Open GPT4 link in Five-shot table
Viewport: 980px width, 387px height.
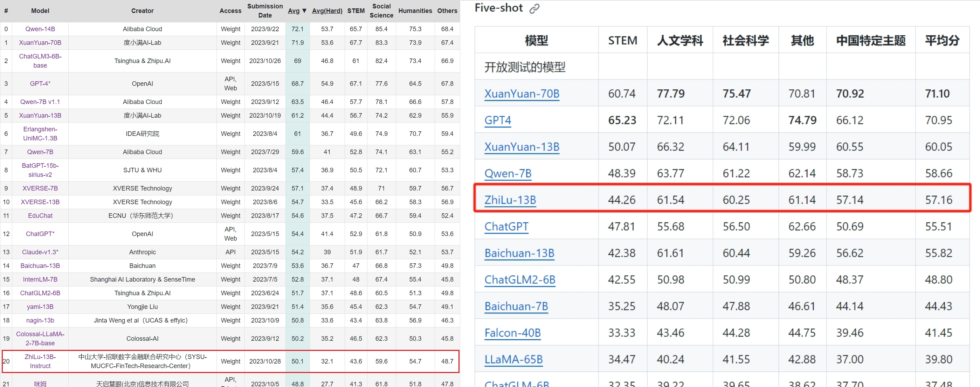click(498, 120)
